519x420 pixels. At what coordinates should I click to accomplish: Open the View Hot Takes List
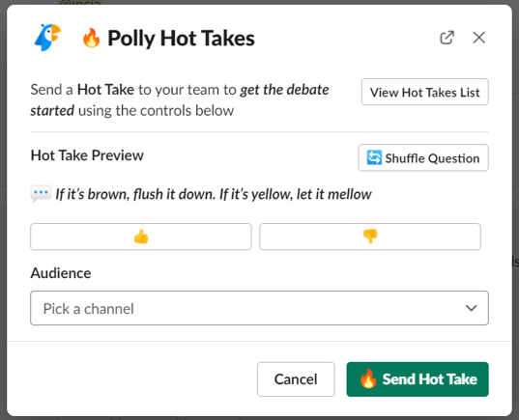point(424,92)
